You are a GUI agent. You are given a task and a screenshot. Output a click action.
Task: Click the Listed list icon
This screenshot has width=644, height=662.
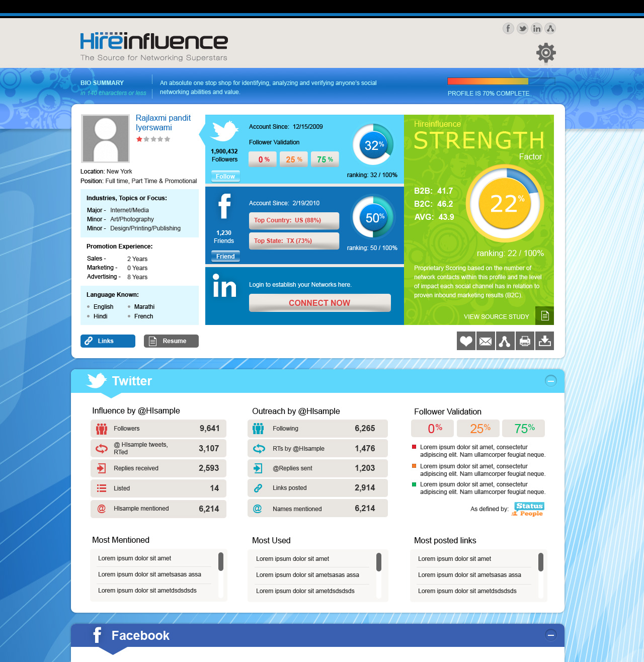pyautogui.click(x=102, y=488)
